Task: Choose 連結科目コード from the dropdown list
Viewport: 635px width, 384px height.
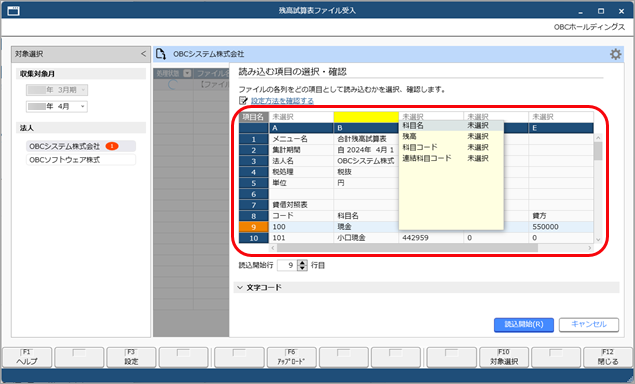Action: click(451, 158)
